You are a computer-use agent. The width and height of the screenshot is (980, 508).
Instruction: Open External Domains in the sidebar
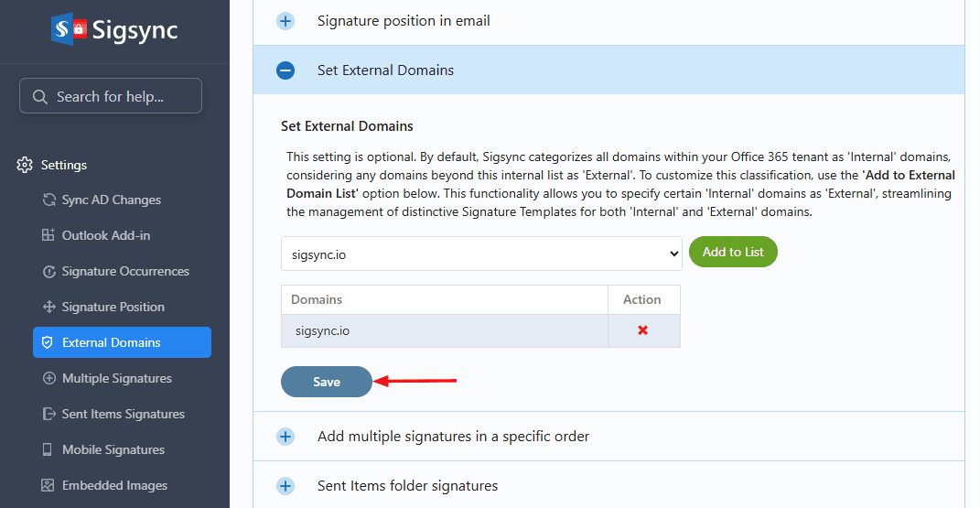pos(122,342)
